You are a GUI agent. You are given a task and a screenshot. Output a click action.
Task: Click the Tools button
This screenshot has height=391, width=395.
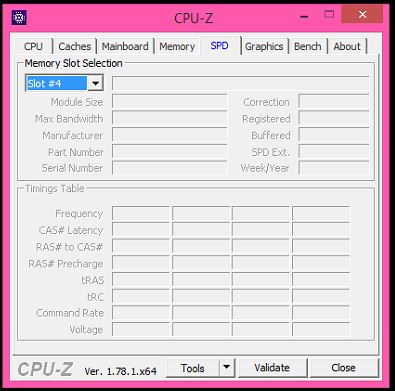click(x=193, y=368)
